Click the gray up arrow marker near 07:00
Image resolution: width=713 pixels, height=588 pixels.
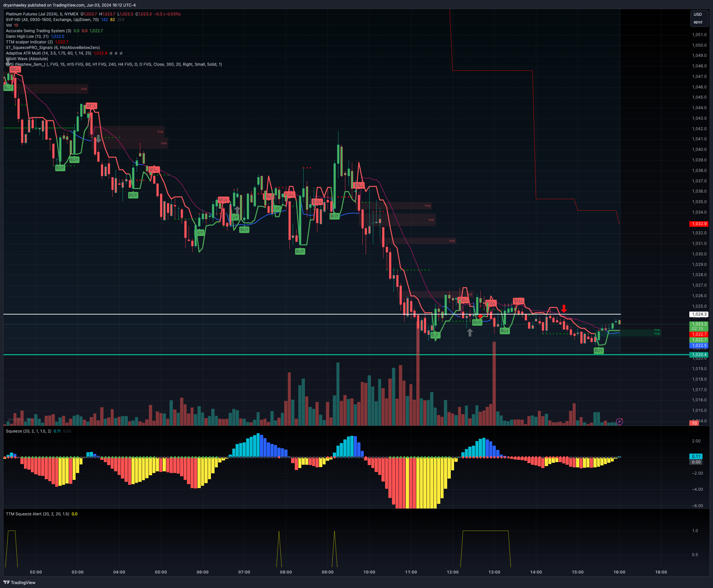(x=237, y=210)
